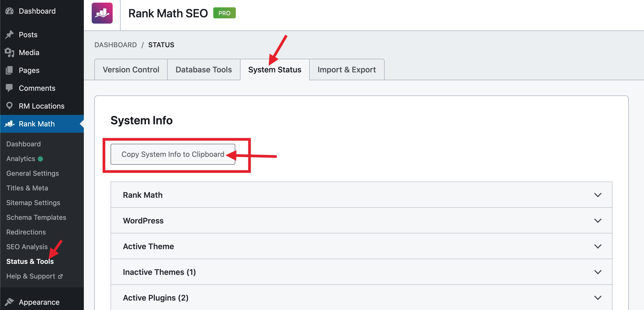The width and height of the screenshot is (644, 310).
Task: Open the Analytics submenu link
Action: [x=21, y=159]
